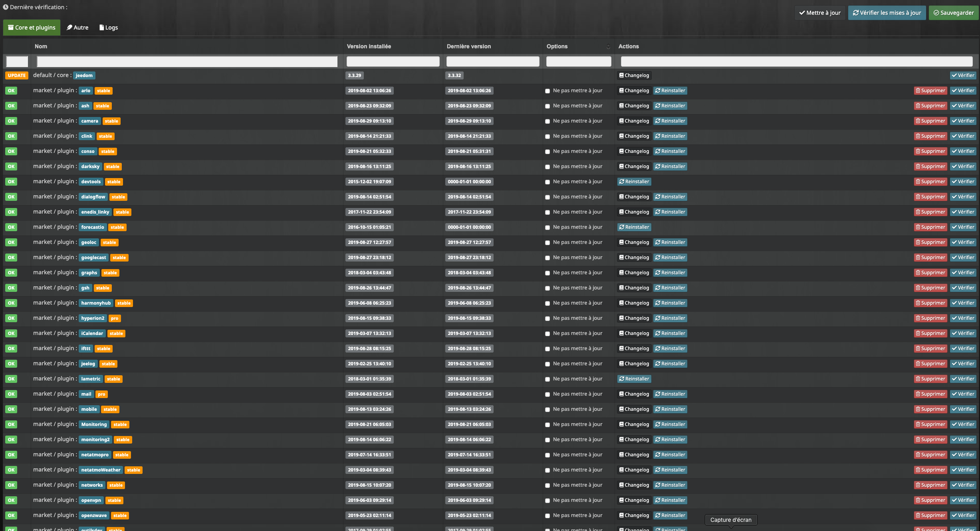The width and height of the screenshot is (980, 531).
Task: Focus the Version installée filter field
Action: tap(393, 61)
